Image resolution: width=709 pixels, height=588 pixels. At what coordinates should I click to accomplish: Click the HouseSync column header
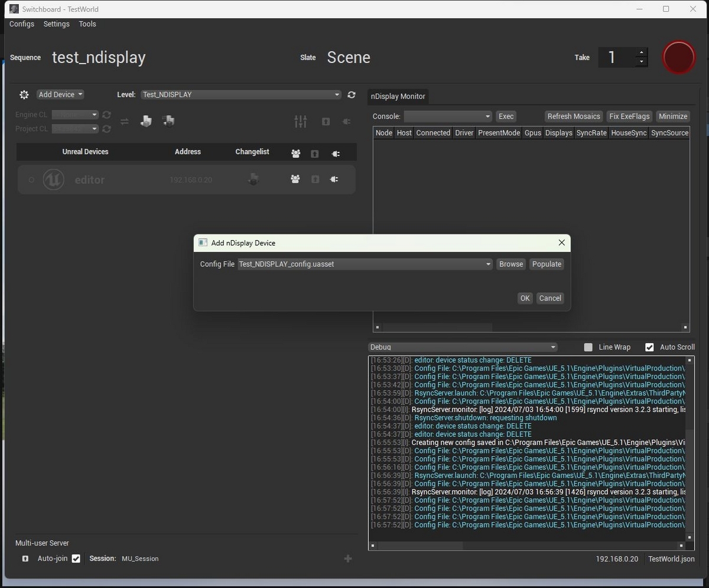[x=629, y=133]
